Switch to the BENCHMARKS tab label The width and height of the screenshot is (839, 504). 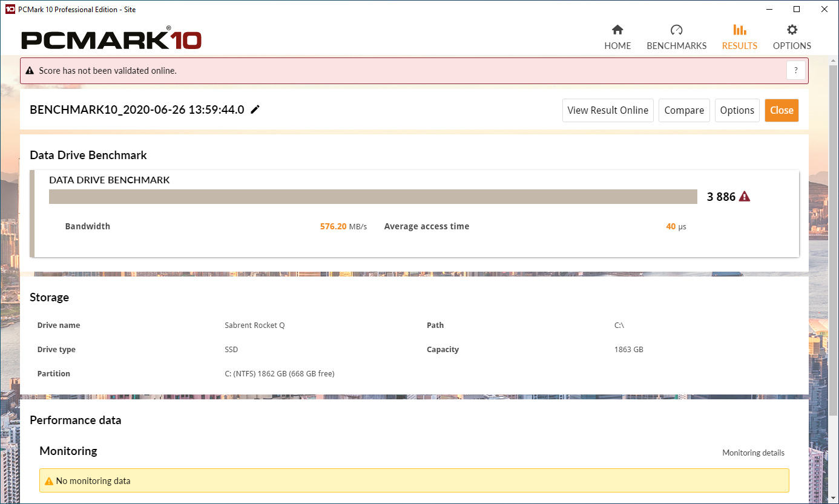coord(676,46)
